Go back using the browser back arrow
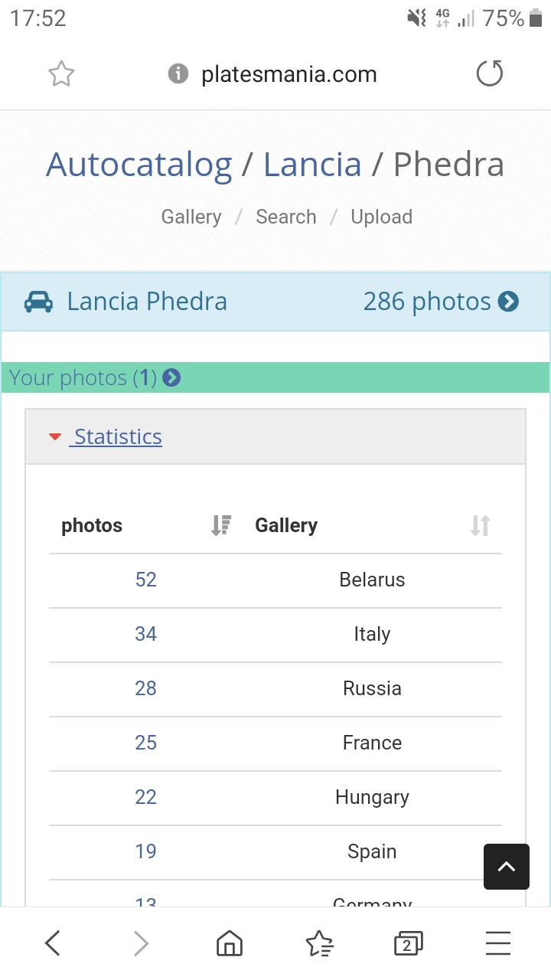This screenshot has width=551, height=980. point(52,943)
